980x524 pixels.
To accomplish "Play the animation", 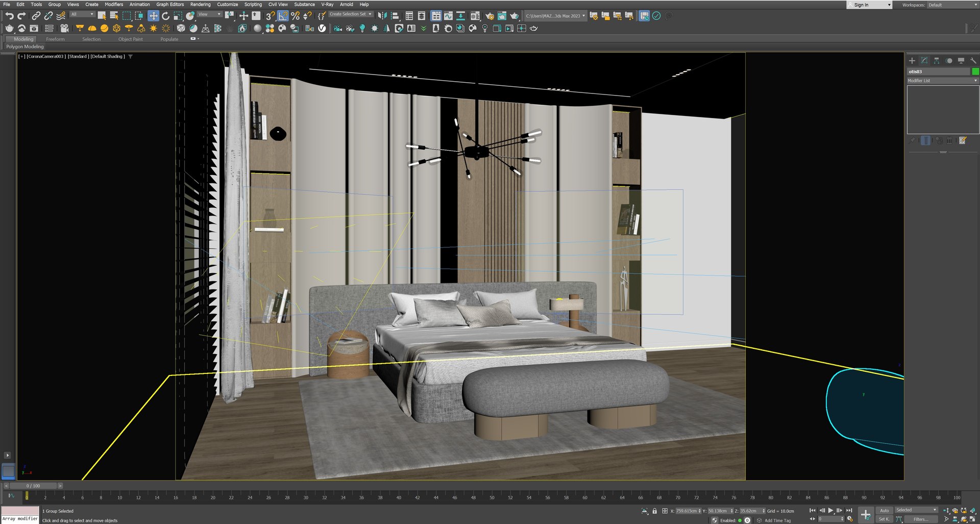I will click(x=830, y=510).
